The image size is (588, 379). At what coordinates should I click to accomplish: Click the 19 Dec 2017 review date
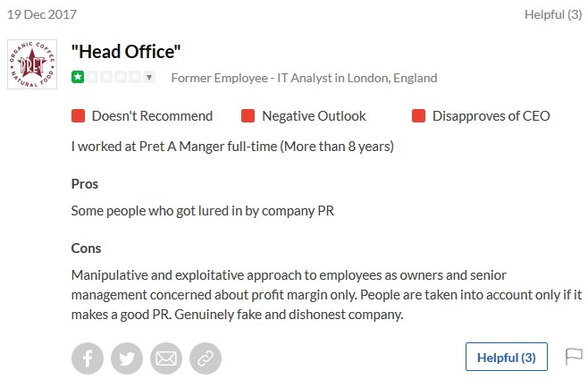point(41,14)
